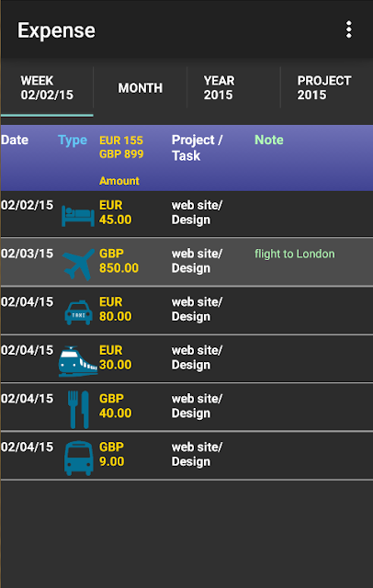The height and width of the screenshot is (588, 373).
Task: Tap the train expense icon
Action: click(x=78, y=361)
